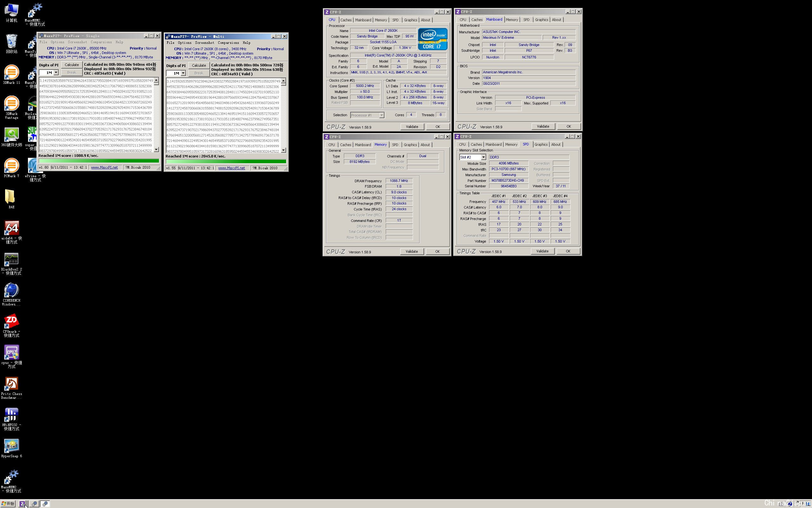Click Core Voltage 1.384 V value
The height and width of the screenshot is (508, 812).
(405, 48)
